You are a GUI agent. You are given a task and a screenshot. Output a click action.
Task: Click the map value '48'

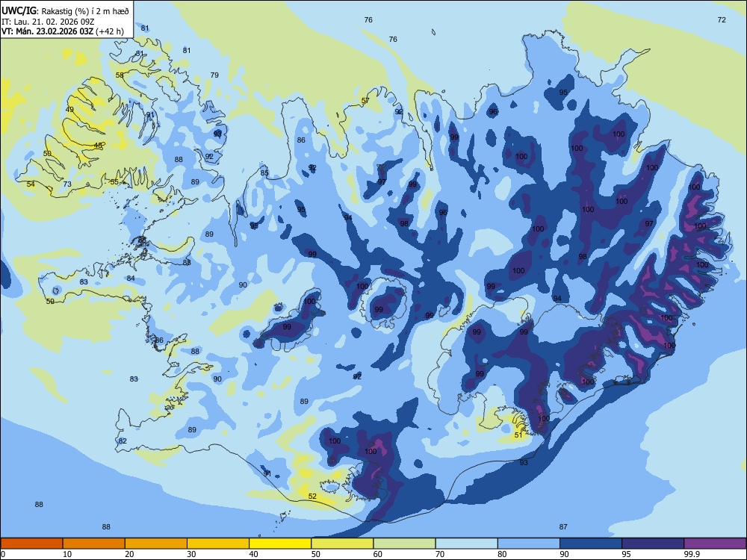(98, 146)
